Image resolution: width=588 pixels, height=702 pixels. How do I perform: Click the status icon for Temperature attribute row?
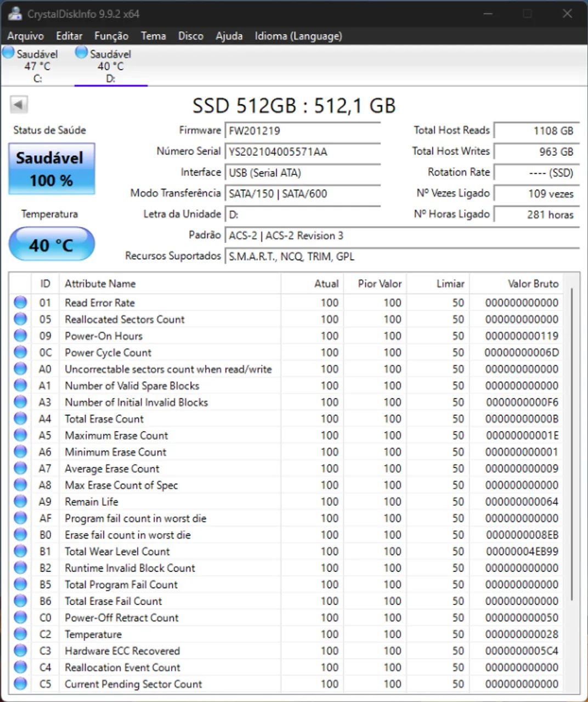click(x=20, y=634)
